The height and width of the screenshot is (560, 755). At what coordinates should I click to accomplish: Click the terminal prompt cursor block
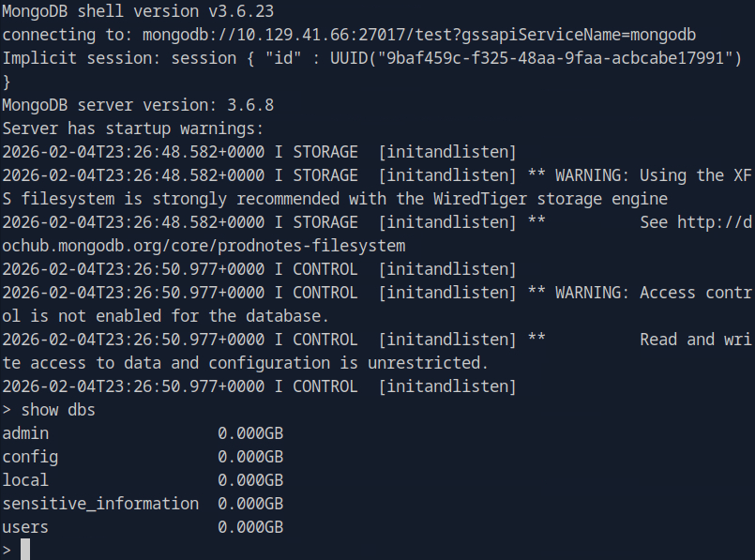(x=25, y=550)
